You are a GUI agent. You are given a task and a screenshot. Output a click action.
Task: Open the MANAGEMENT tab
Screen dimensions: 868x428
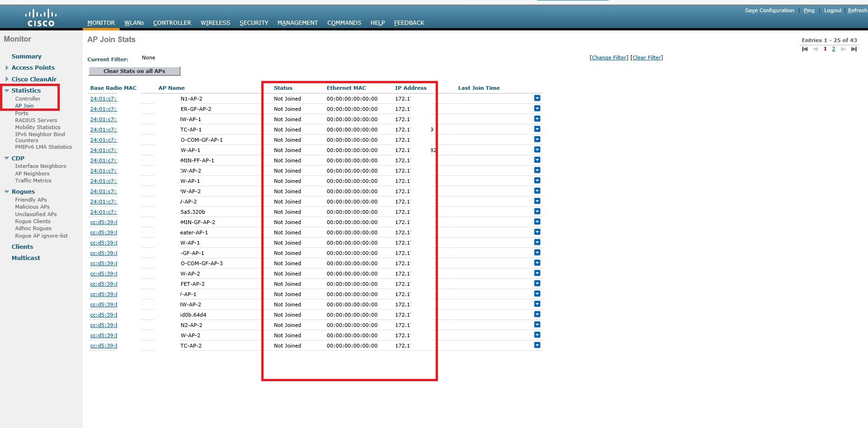(297, 22)
